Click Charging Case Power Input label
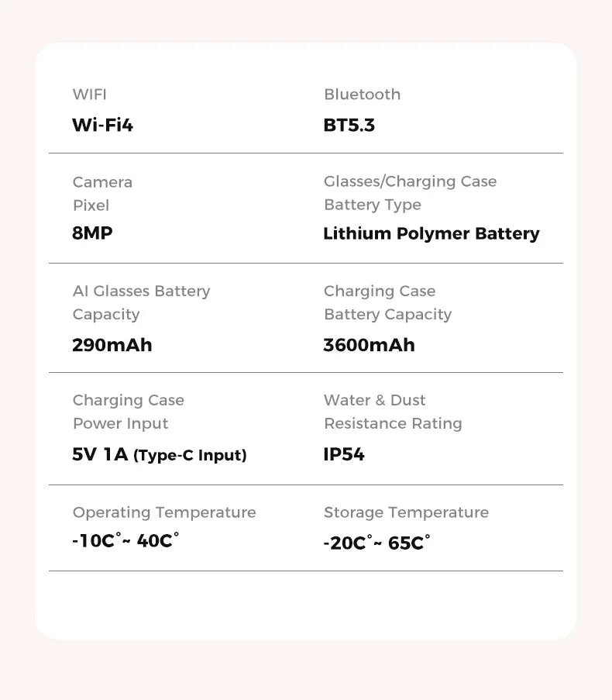Screen dimensions: 612x700 click(x=128, y=412)
